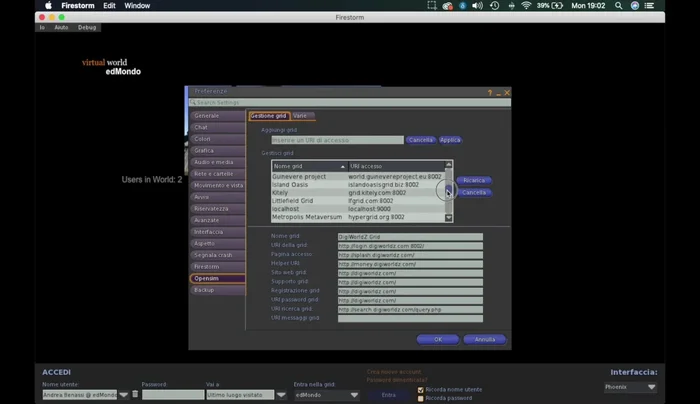This screenshot has width=700, height=404.
Task: Click the Ricarica button beside the grid list
Action: pyautogui.click(x=473, y=180)
